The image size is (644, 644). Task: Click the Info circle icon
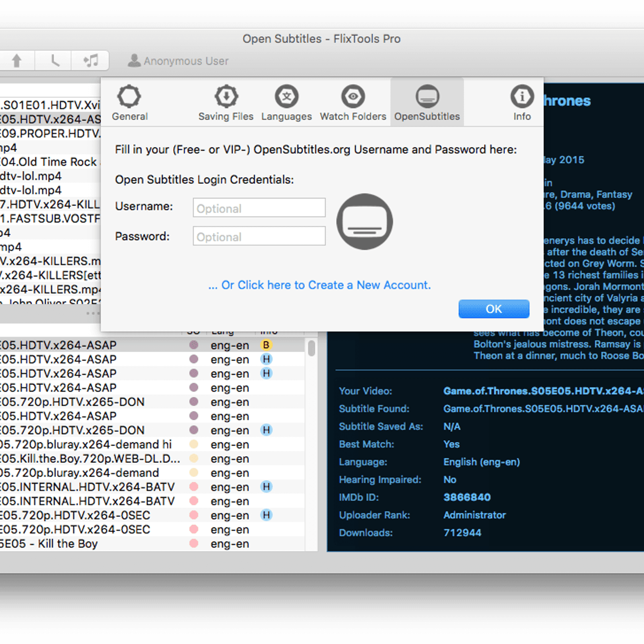pyautogui.click(x=522, y=96)
